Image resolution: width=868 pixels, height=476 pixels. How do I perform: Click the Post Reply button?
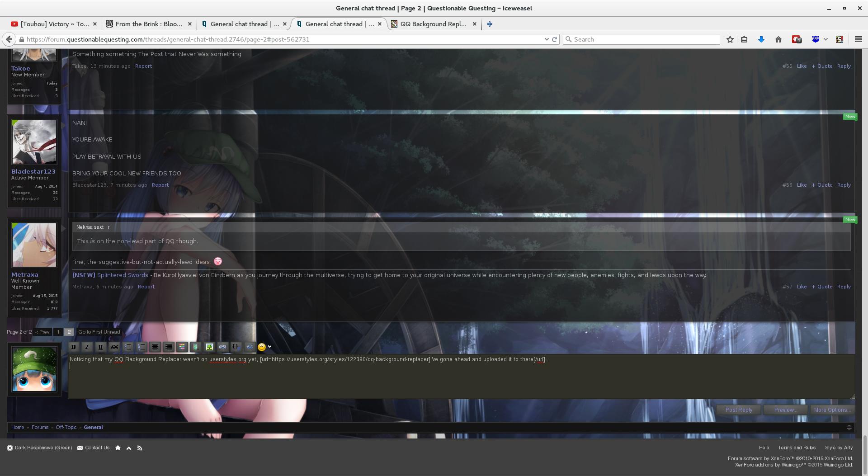tap(739, 410)
